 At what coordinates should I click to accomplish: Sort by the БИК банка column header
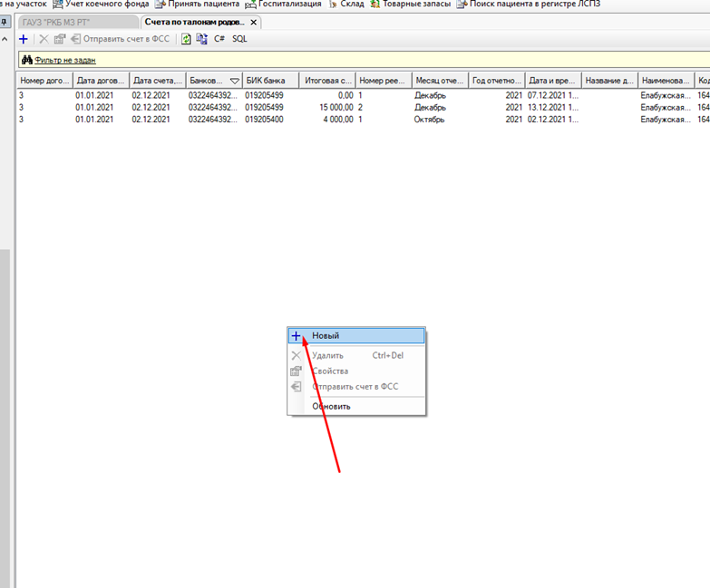coord(270,81)
